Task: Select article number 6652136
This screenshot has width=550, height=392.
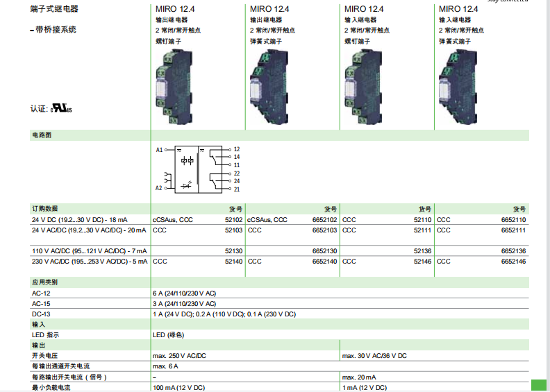Action: (513, 251)
